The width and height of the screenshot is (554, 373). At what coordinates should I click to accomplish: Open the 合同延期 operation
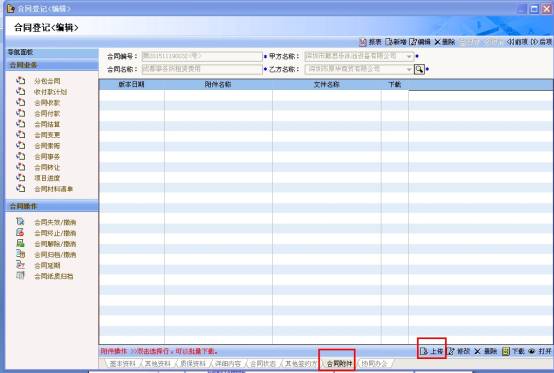(47, 265)
